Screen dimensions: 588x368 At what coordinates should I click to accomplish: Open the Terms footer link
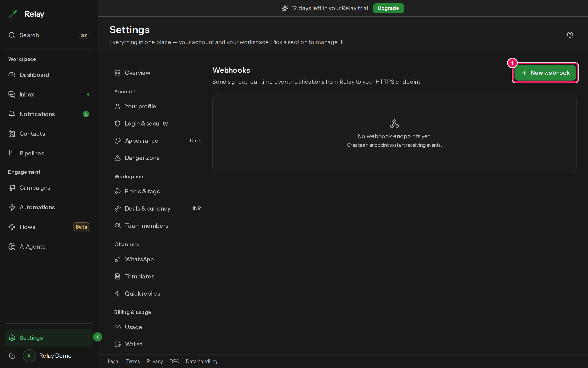(133, 361)
